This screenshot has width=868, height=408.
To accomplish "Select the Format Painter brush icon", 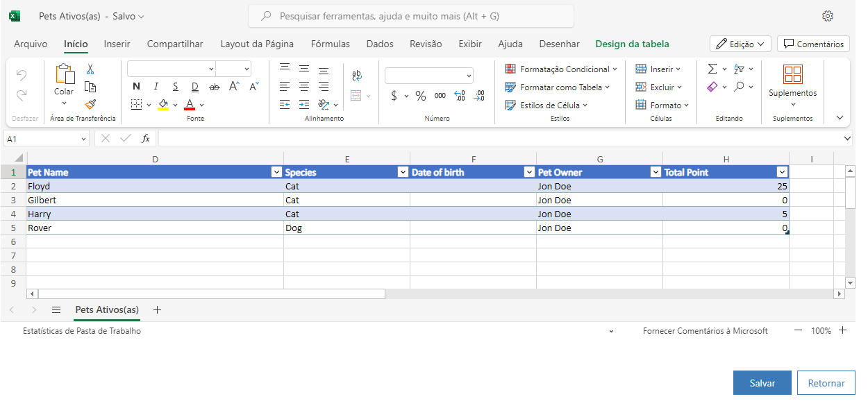I will click(90, 104).
